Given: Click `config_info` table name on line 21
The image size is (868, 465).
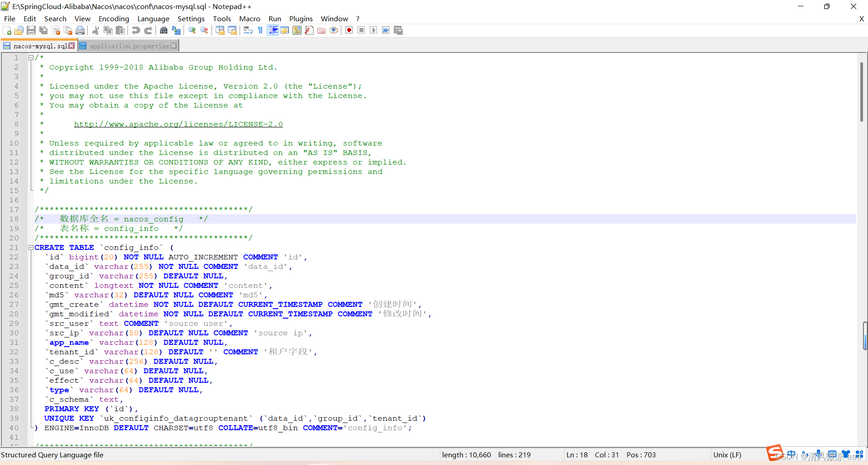Looking at the screenshot, I should tap(131, 248).
